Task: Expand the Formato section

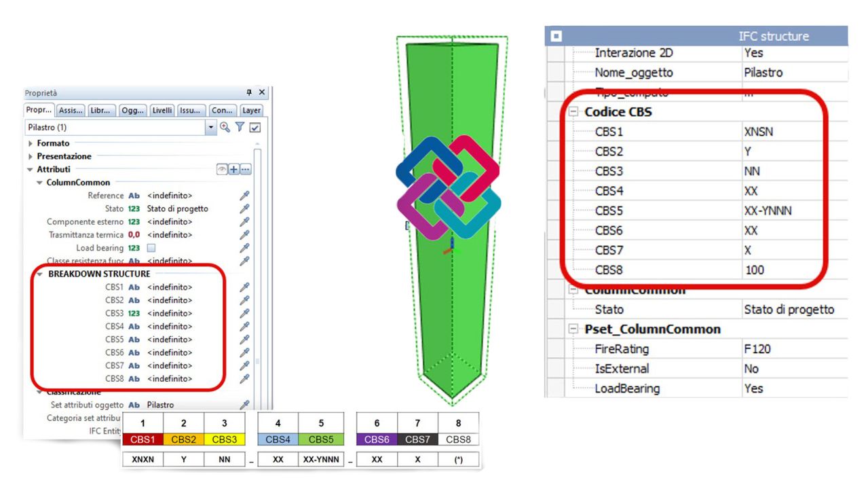Action: click(31, 143)
